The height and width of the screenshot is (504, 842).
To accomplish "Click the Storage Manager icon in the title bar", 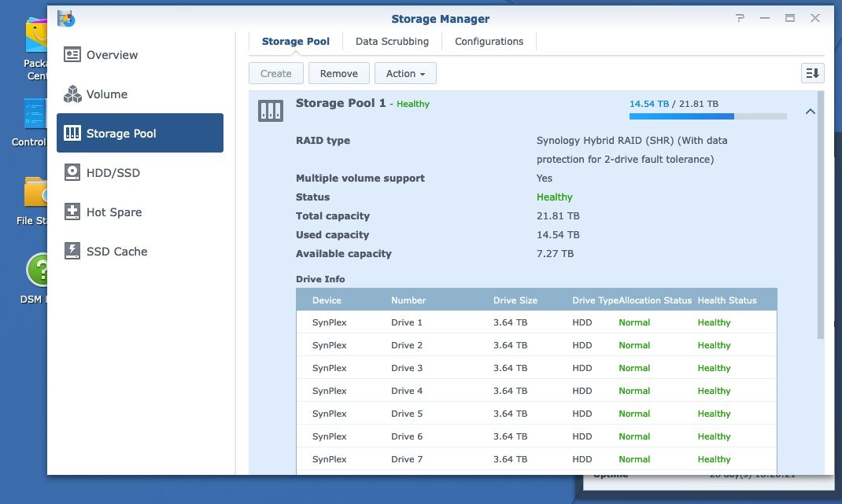I will (x=67, y=18).
